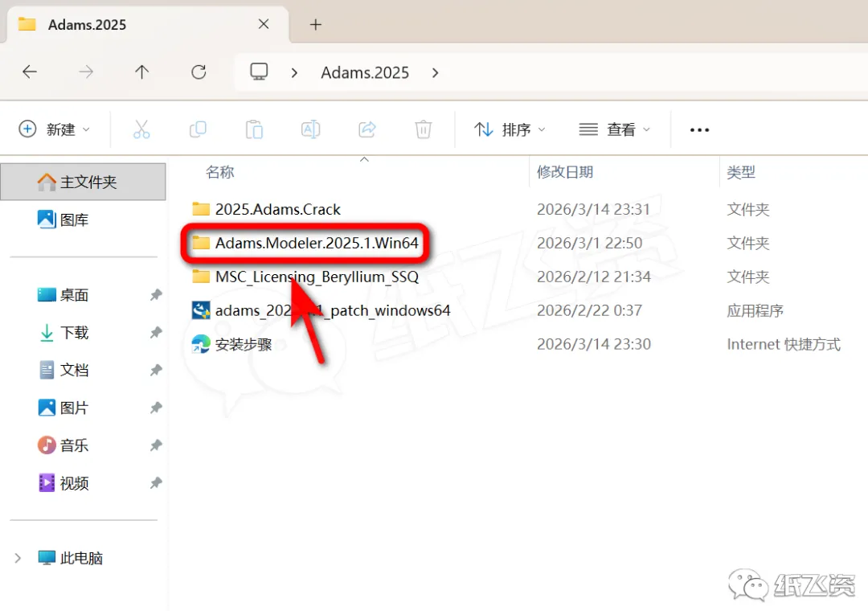Viewport: 868px width, 611px height.
Task: Select the Adams.Modeler.2025.1.Win64 folder
Action: coord(317,243)
